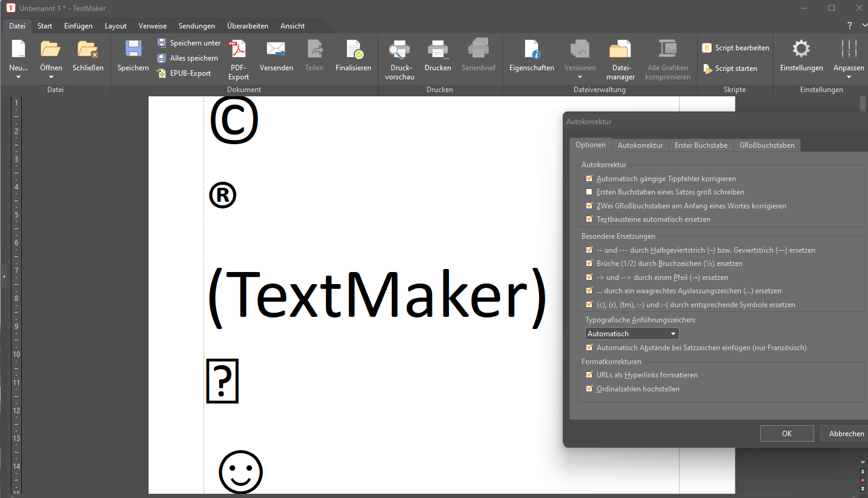Save the document with the Speichern icon
The width and height of the screenshot is (868, 498).
[x=133, y=49]
